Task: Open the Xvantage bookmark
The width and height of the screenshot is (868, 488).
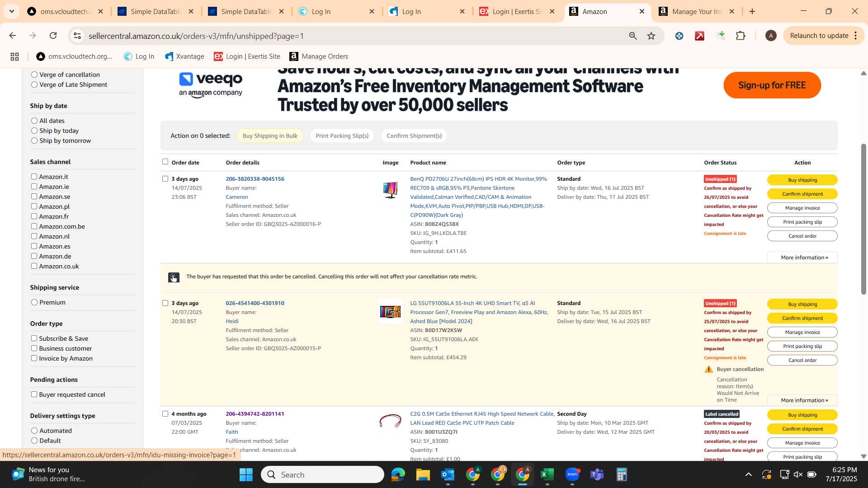Action: click(184, 56)
